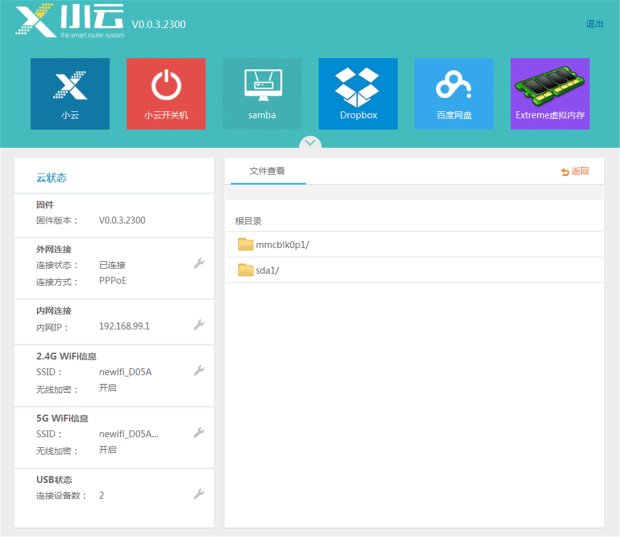
Task: Edit 5G WiFi settings via wrench icon
Action: [199, 433]
